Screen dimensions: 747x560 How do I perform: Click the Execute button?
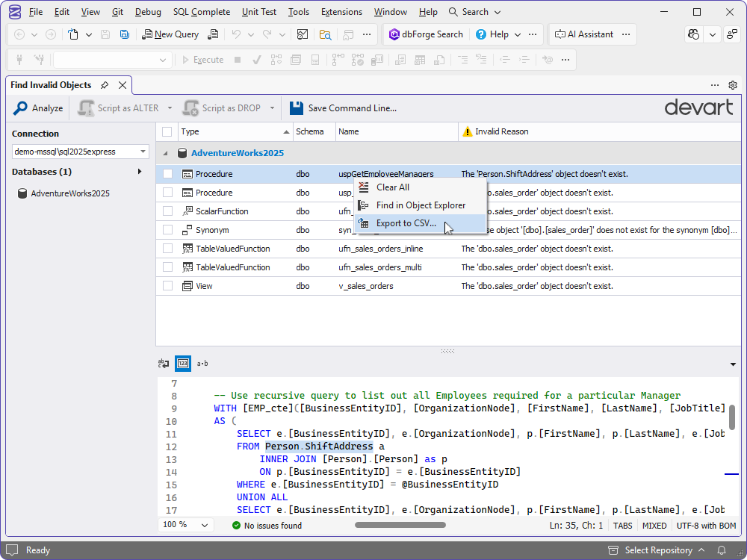[x=203, y=60]
